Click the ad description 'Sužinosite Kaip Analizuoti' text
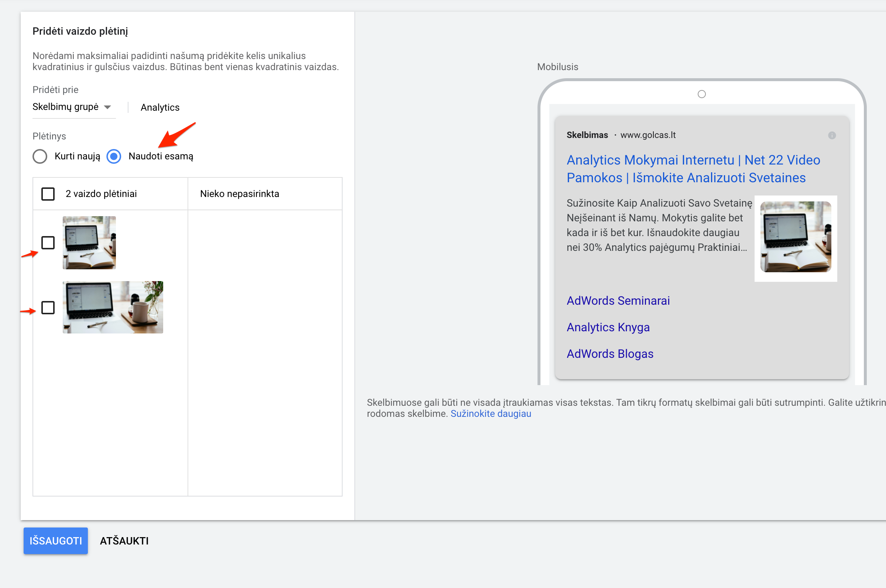Screen dimensions: 886x588 659,225
